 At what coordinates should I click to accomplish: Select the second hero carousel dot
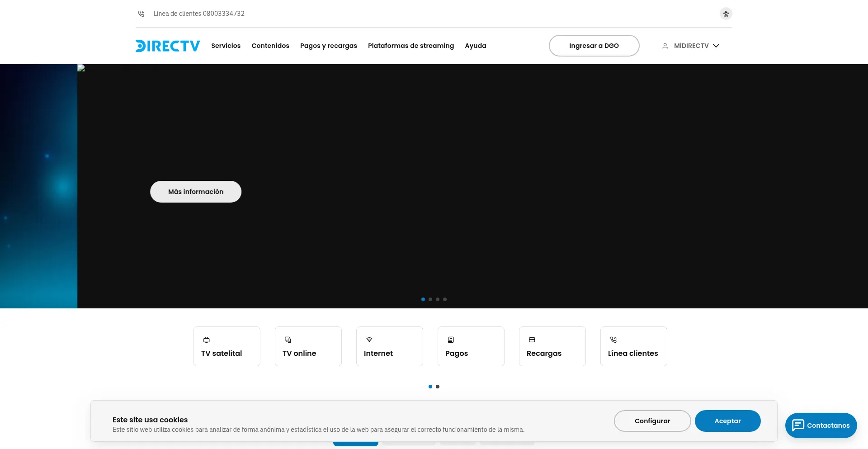pyautogui.click(x=430, y=299)
